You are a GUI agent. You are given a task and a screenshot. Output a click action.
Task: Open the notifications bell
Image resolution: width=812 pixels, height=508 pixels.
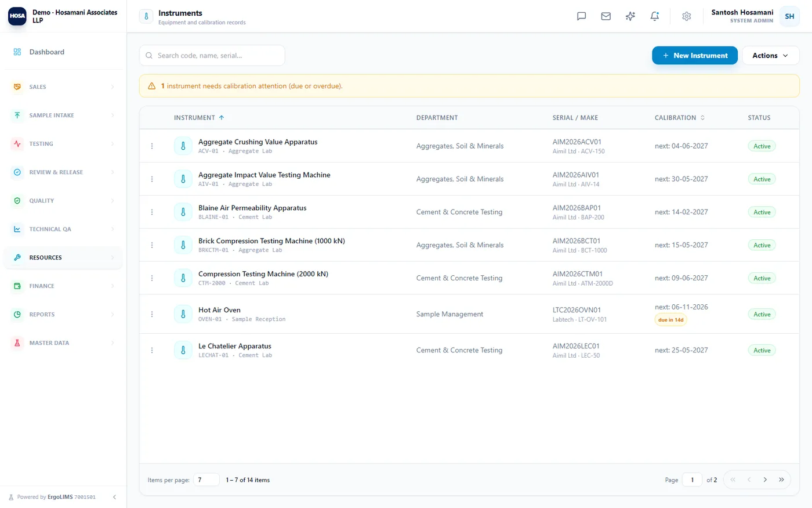coord(654,16)
